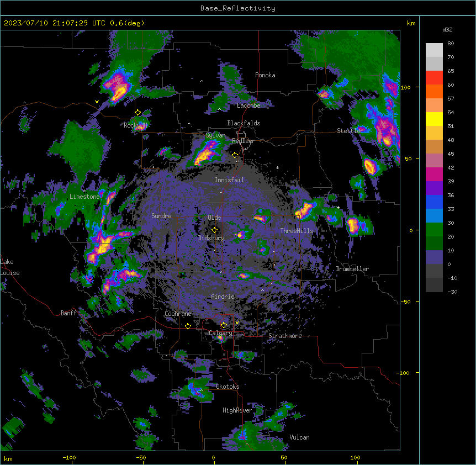Click the storm cell north of ThreeHills

pos(304,210)
